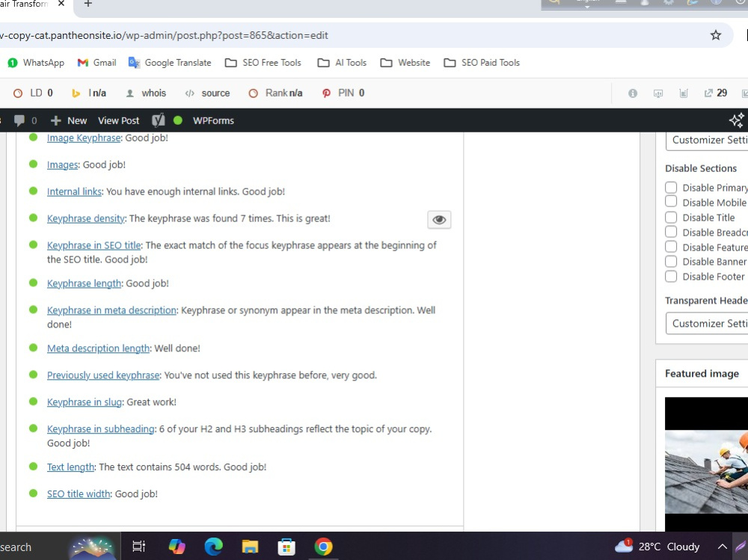
Task: Check Disable Banner option
Action: (x=671, y=262)
